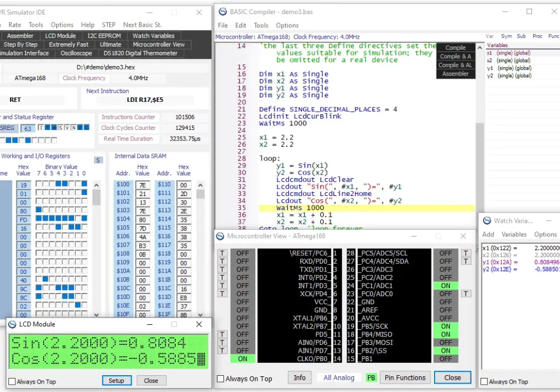560x392 pixels.
Task: Enable Always On Top in Microcontroller View
Action: (221, 379)
